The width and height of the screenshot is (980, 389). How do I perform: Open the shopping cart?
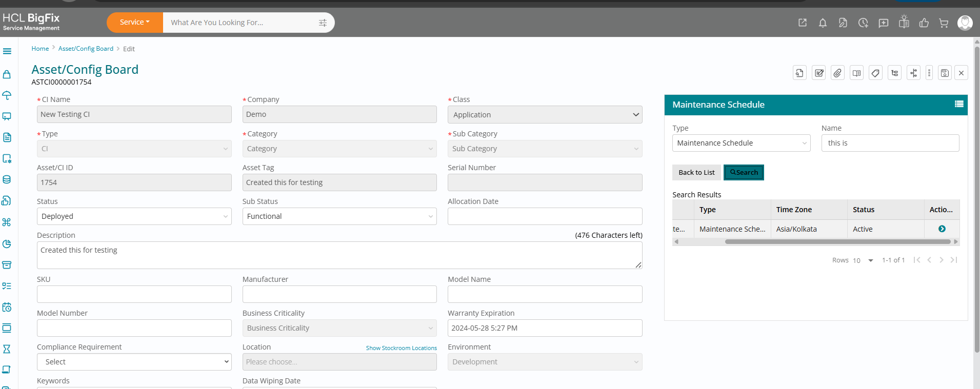point(944,23)
